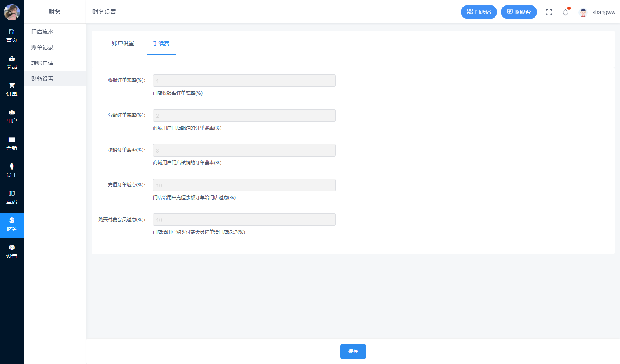The image size is (620, 364).
Task: Go to 转账申请 submenu item
Action: (42, 63)
